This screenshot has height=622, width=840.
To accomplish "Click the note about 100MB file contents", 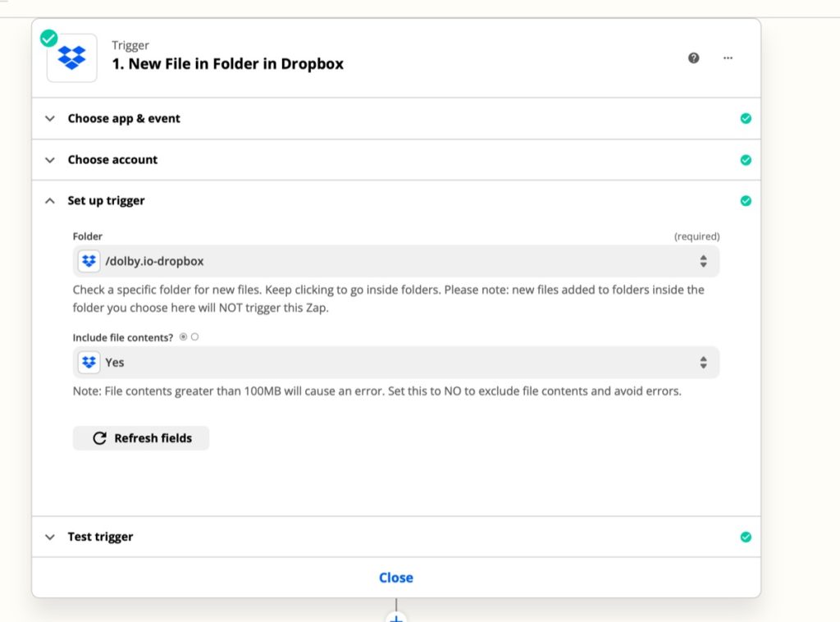I will click(377, 391).
